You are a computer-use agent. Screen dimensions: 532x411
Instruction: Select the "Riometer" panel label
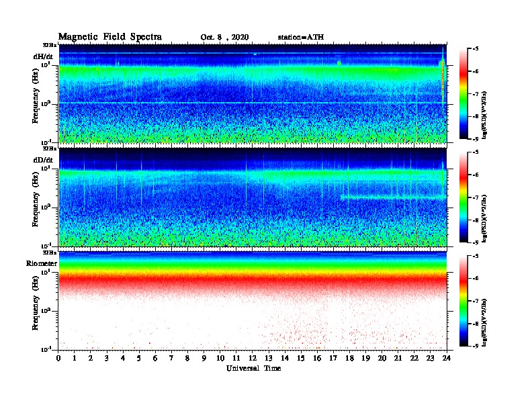tap(42, 263)
